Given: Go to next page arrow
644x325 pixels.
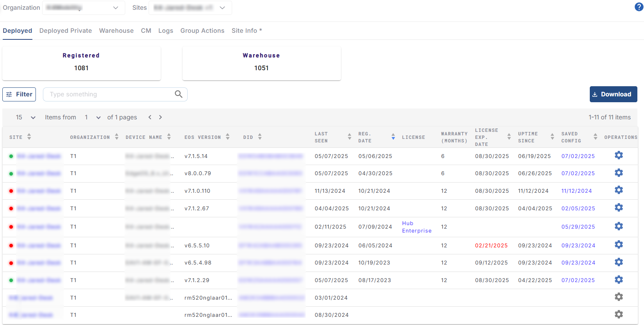Looking at the screenshot, I should coord(160,117).
